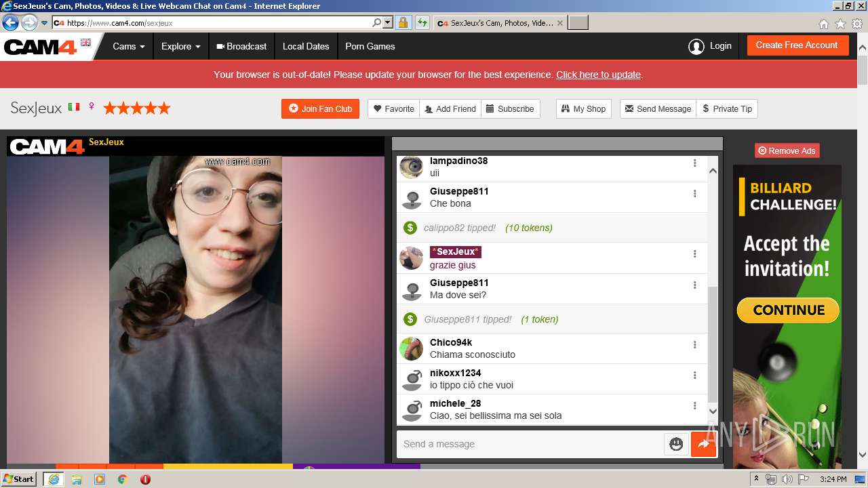
Task: Click the browser Forward arrow
Action: click(29, 22)
